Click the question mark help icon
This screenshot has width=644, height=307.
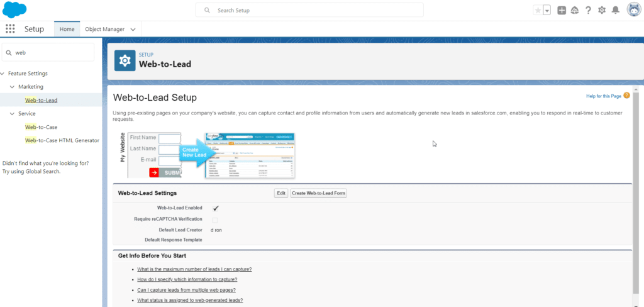pos(588,10)
